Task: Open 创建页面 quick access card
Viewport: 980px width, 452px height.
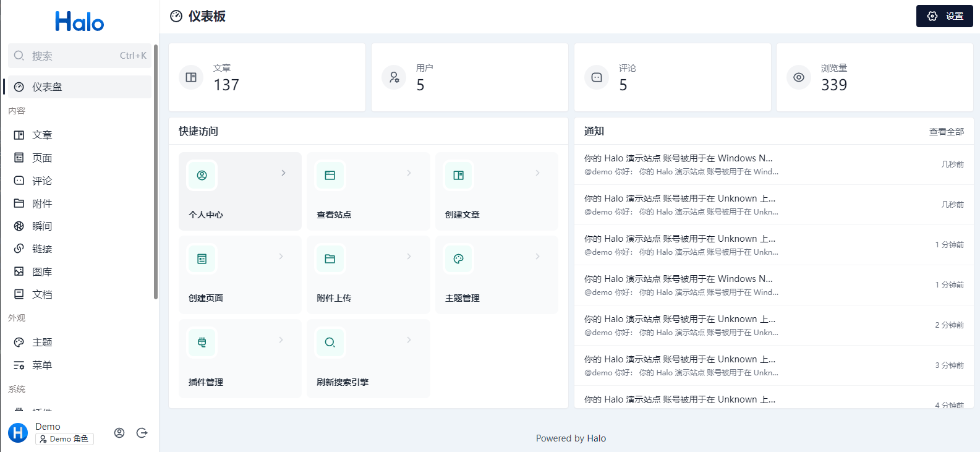Action: tap(240, 275)
